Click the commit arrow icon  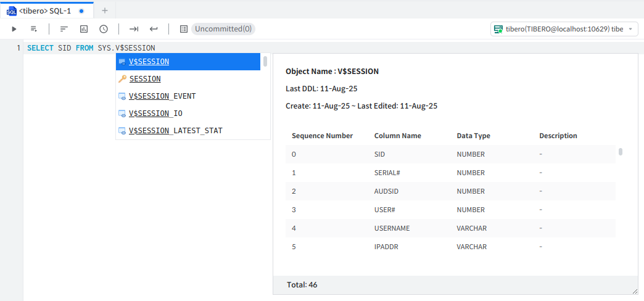pos(134,29)
